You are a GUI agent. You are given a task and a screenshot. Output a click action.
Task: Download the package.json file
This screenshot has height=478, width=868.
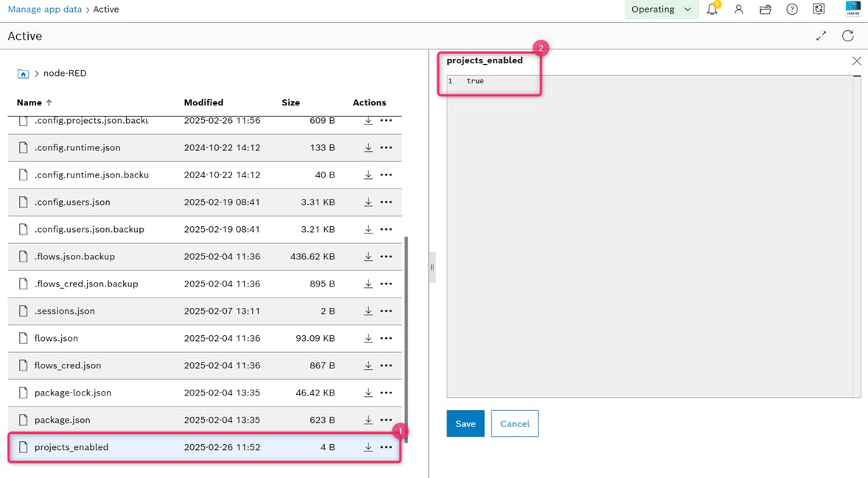pyautogui.click(x=368, y=420)
